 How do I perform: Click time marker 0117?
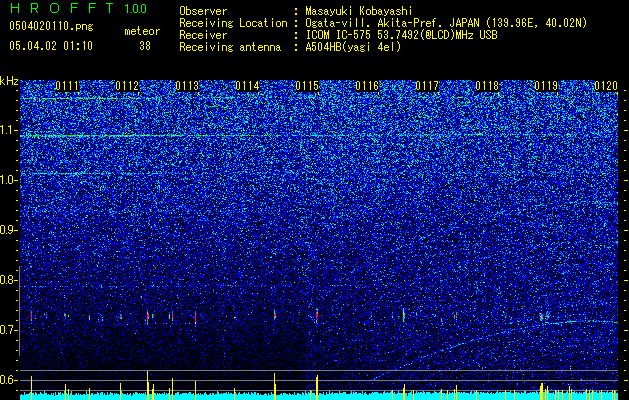click(x=427, y=86)
